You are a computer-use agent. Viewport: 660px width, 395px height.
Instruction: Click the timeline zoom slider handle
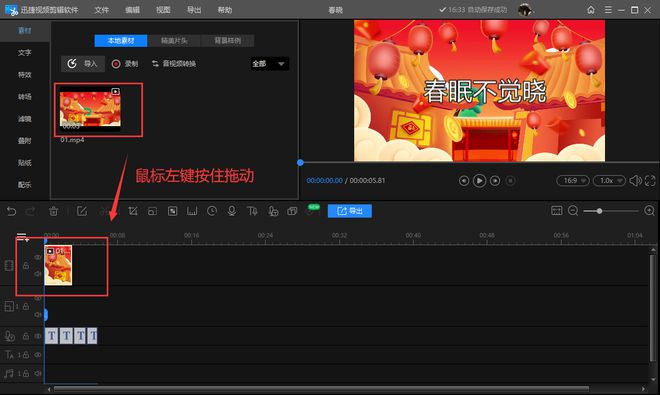coord(599,211)
